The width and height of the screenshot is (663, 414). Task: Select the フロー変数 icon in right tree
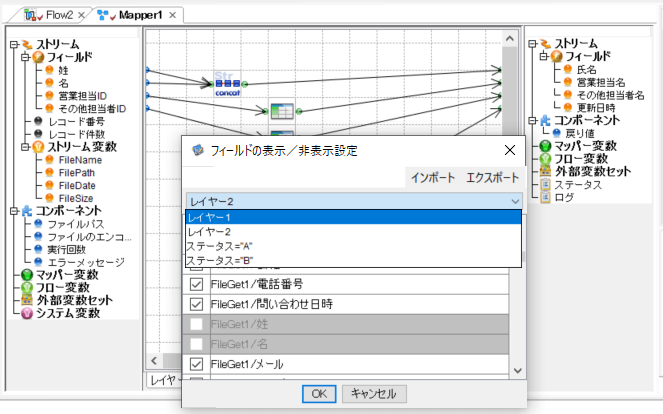point(545,158)
